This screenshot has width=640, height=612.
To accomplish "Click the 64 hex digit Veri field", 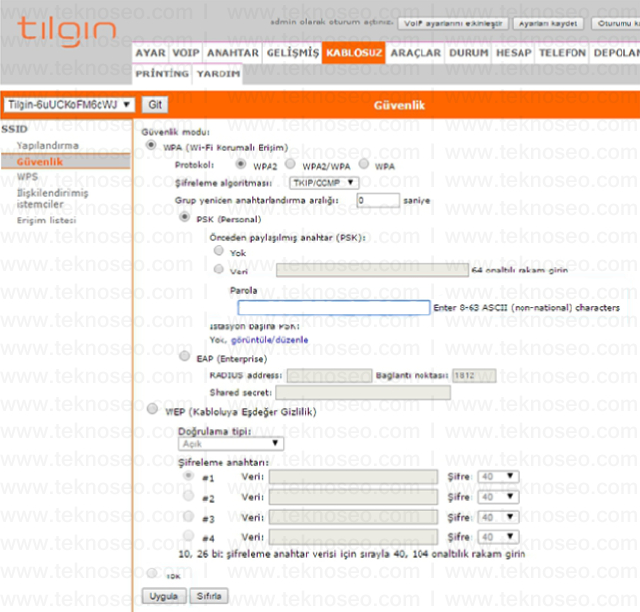I will [x=372, y=270].
